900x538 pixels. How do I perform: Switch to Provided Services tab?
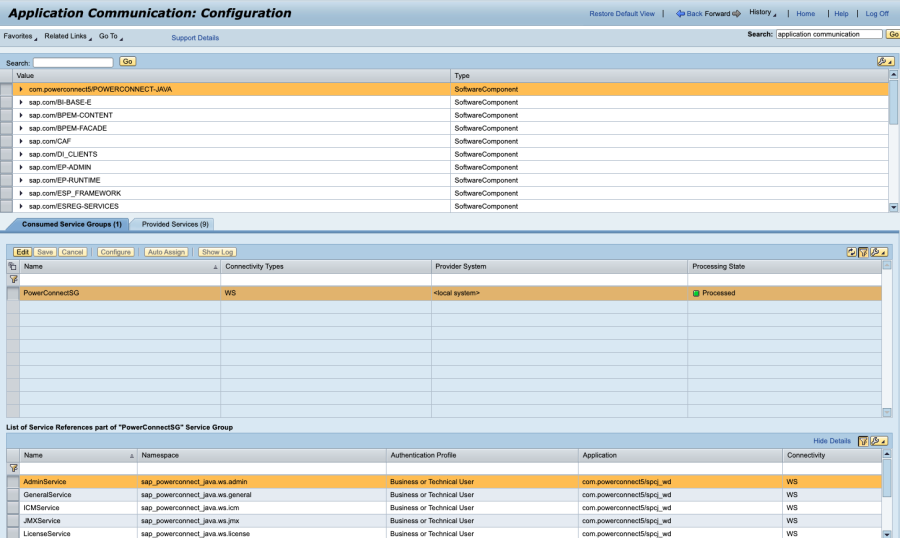pos(175,224)
